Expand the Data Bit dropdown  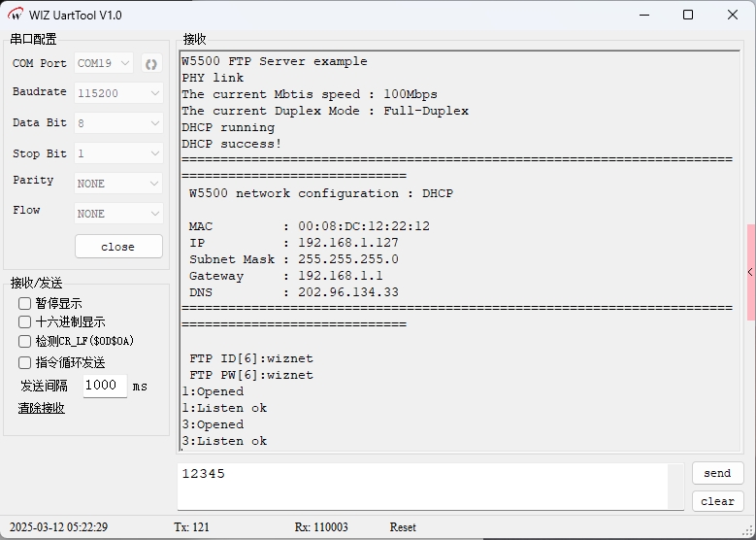pyautogui.click(x=118, y=123)
